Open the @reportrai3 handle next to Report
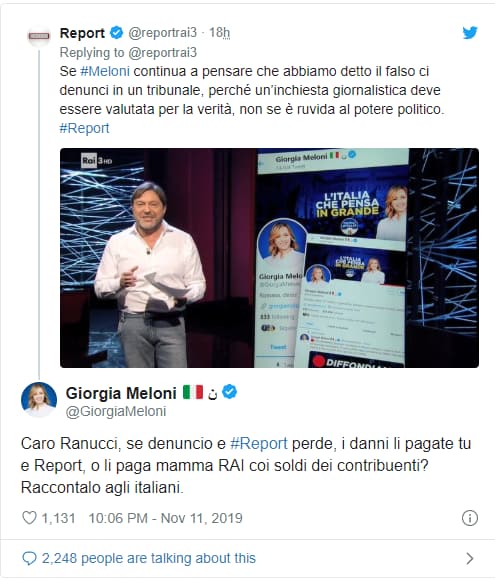The image size is (495, 580). coord(162,33)
